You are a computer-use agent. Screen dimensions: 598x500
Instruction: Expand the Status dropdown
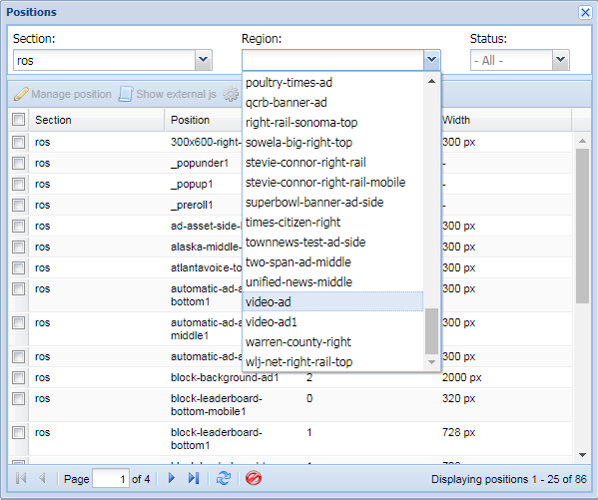click(x=560, y=60)
